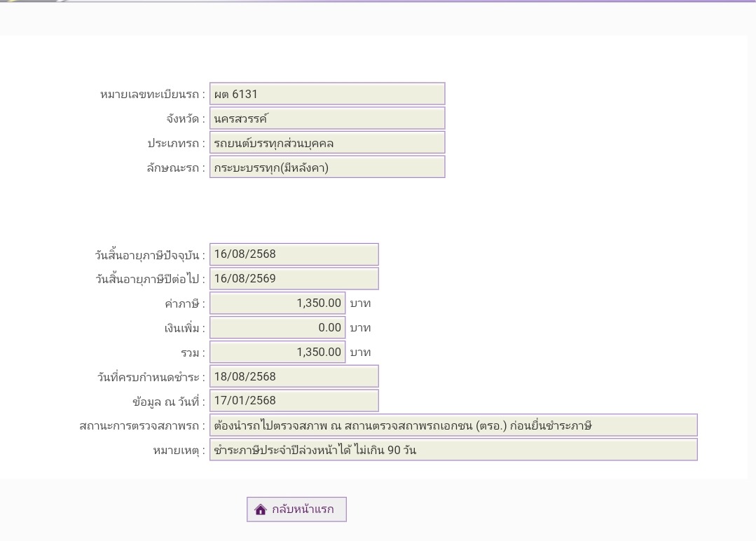Click the label รวม
The width and height of the screenshot is (756, 541).
[x=193, y=353]
